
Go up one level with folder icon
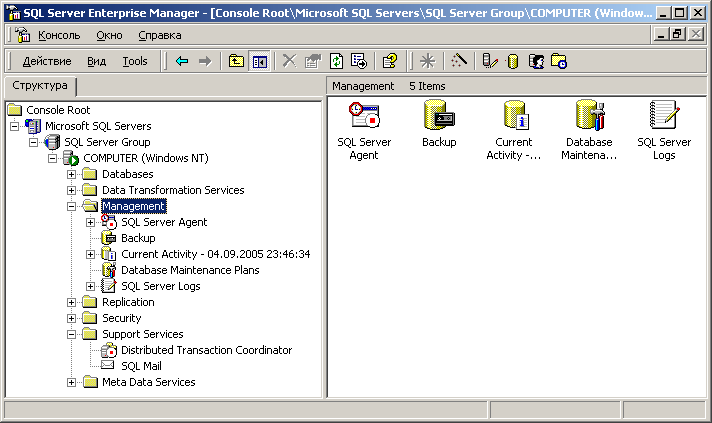point(236,61)
